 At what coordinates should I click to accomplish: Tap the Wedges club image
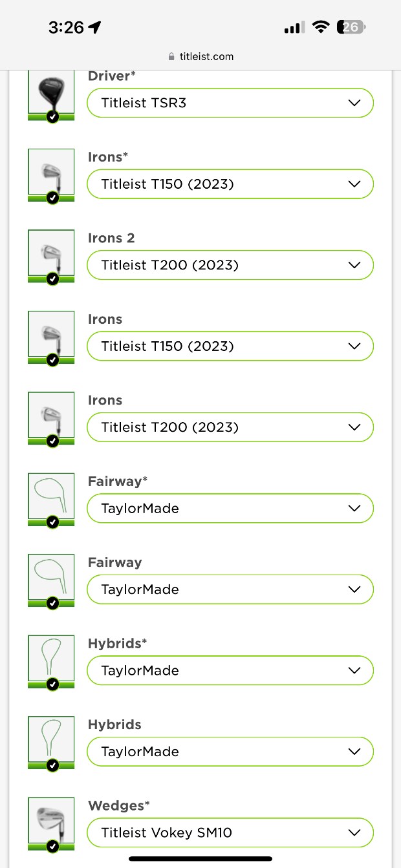tap(51, 819)
